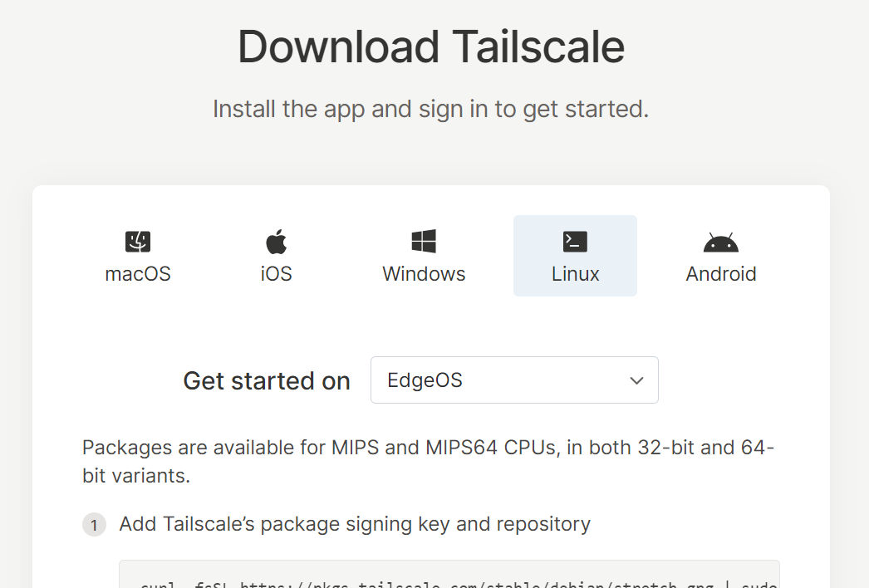Viewport: 869px width, 588px height.
Task: Select the Android tab
Action: pos(721,256)
